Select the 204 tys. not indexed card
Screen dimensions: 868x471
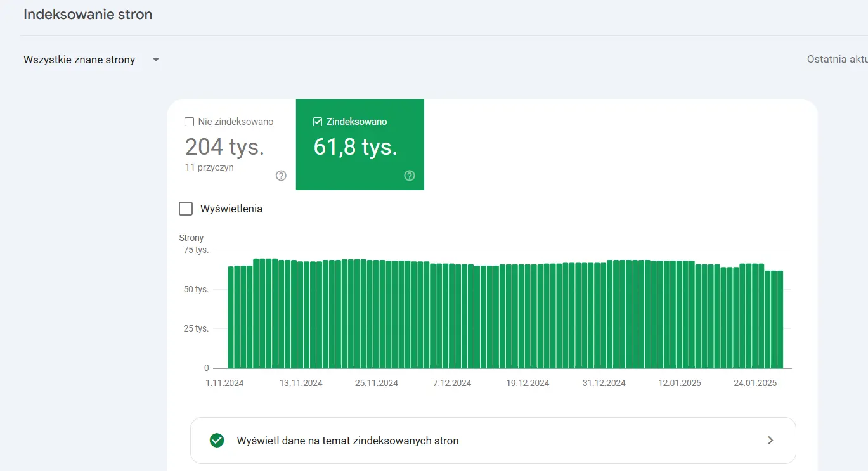pyautogui.click(x=225, y=147)
